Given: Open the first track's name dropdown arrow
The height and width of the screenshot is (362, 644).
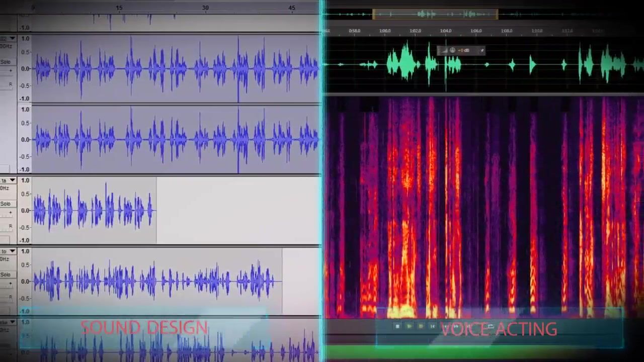Looking at the screenshot, I should 12,39.
